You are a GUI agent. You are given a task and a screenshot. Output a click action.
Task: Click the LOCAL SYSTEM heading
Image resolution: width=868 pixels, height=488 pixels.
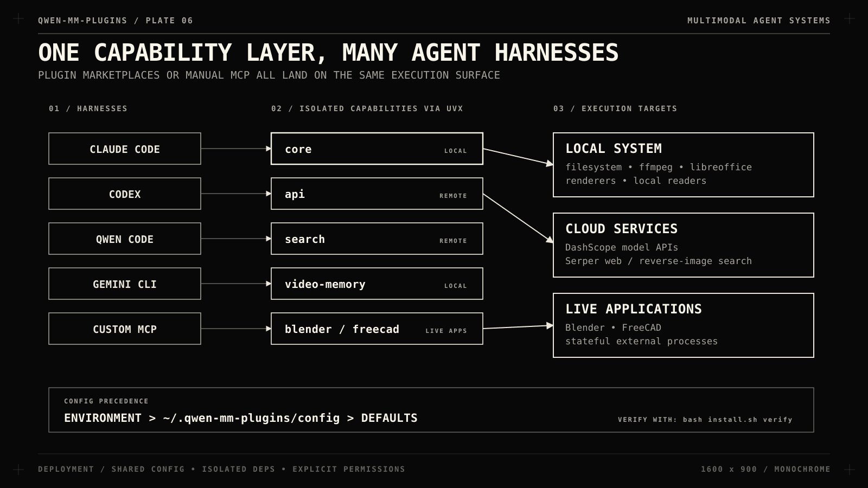click(614, 149)
